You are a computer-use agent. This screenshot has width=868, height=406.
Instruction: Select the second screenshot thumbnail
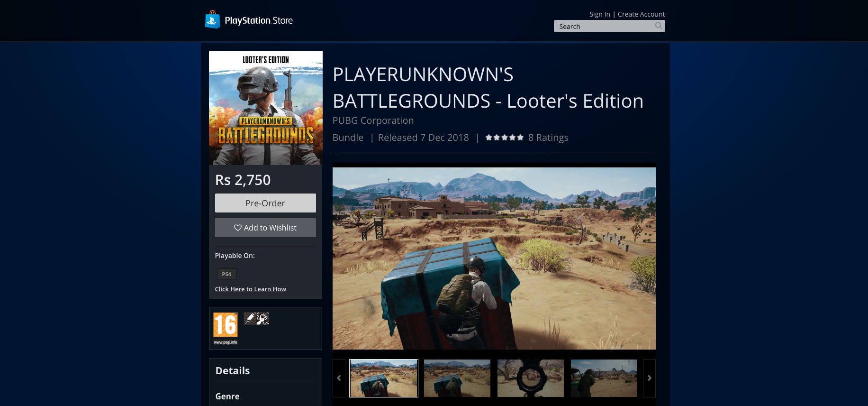(457, 378)
